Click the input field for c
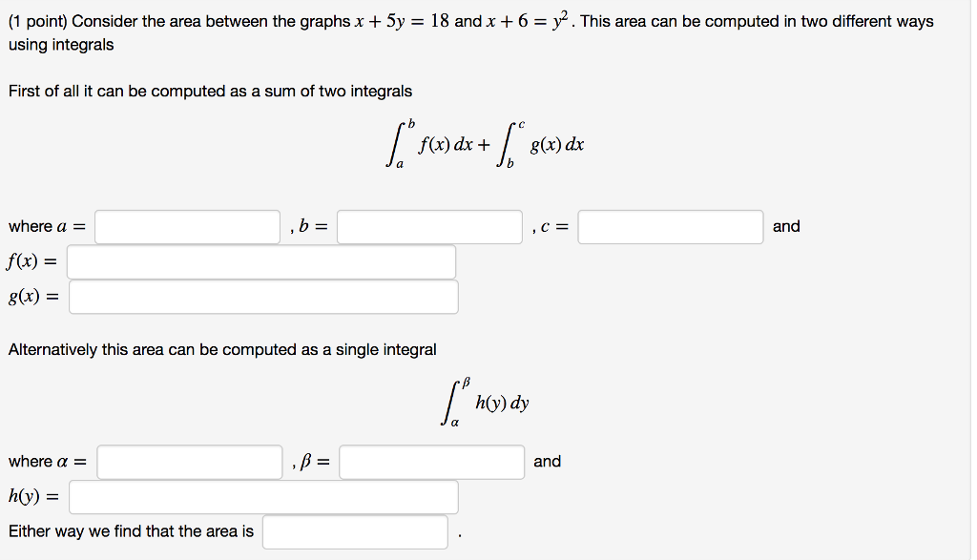Image resolution: width=977 pixels, height=560 pixels. pos(670,226)
